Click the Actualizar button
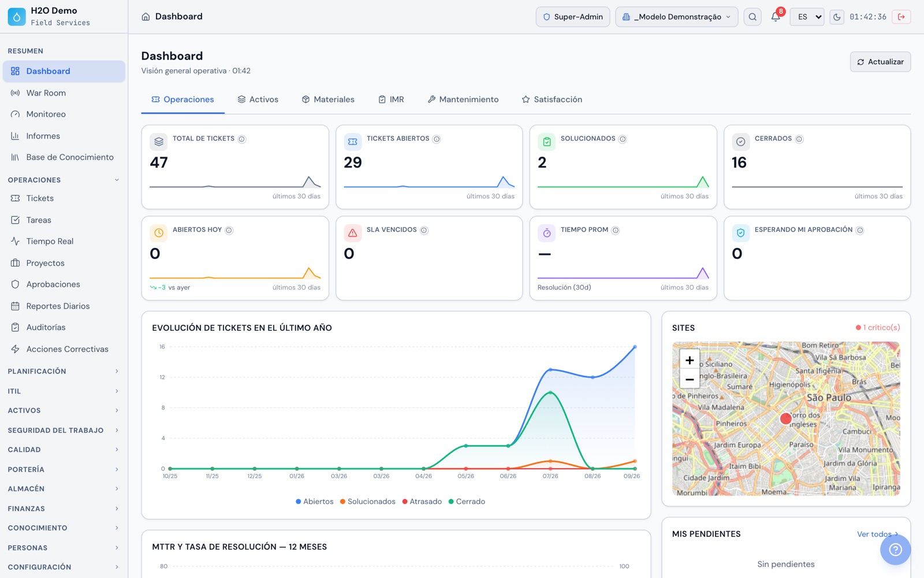This screenshot has width=924, height=578. [x=880, y=62]
